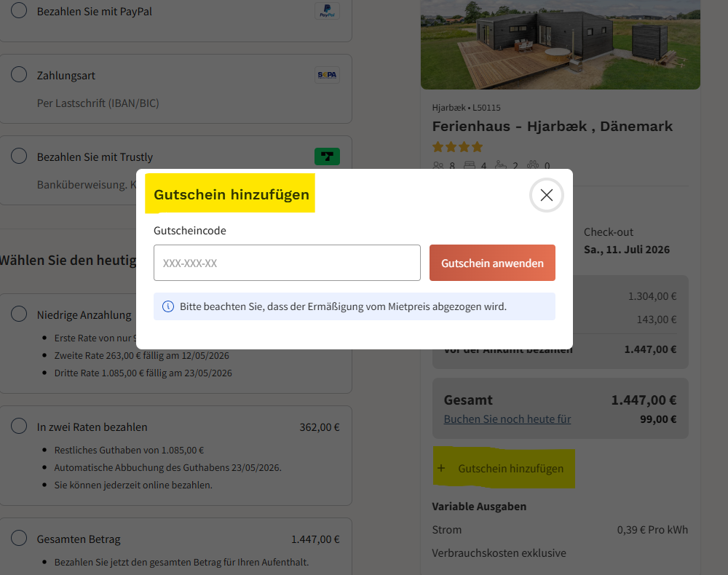The image size is (728, 575).
Task: Click the PayPal logo icon
Action: pos(327,11)
